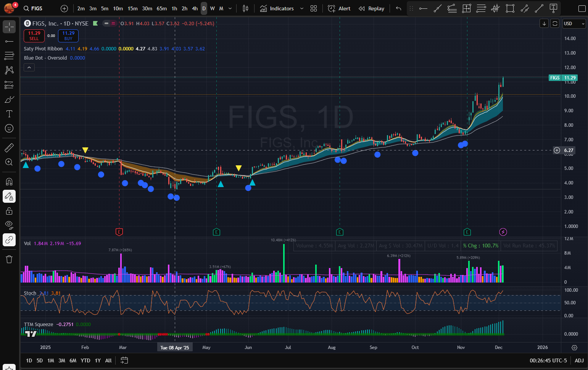The height and width of the screenshot is (370, 588).
Task: Add a symbol to compare with plus icon
Action: coord(64,8)
